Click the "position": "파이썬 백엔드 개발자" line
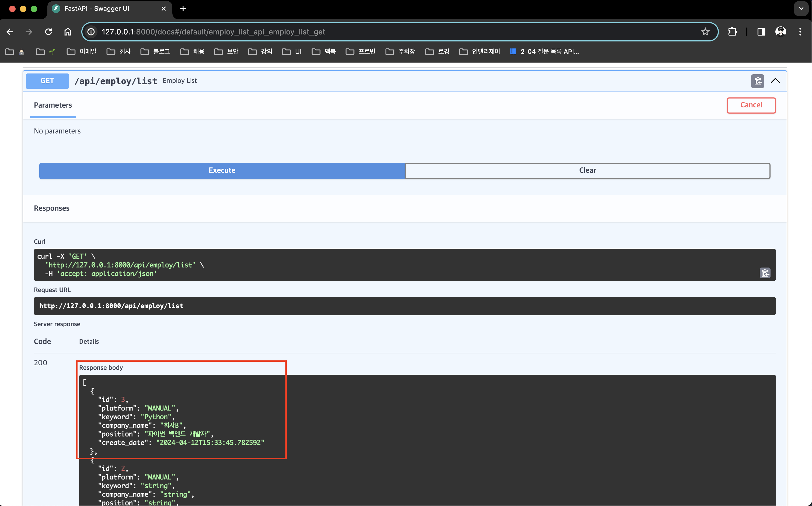The image size is (812, 506). [x=156, y=434]
